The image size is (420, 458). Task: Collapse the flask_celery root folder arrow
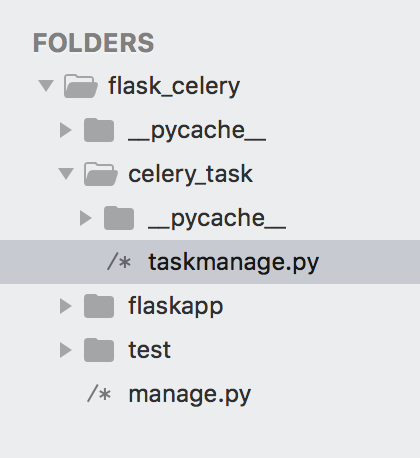click(x=46, y=86)
